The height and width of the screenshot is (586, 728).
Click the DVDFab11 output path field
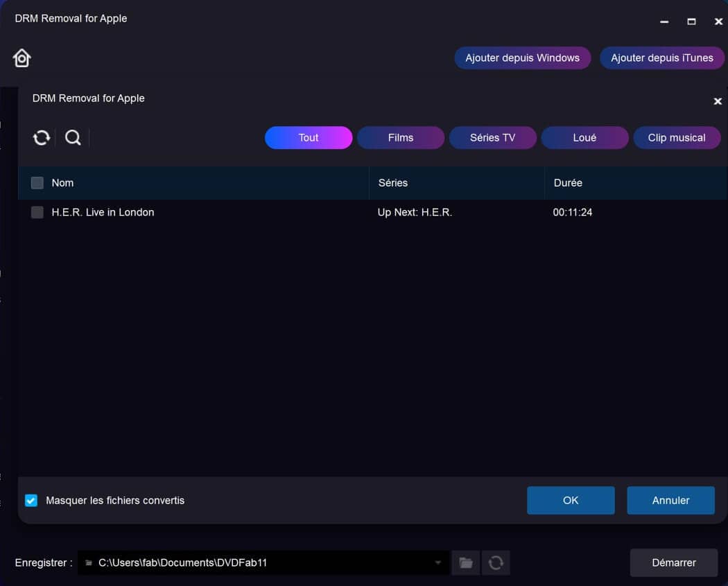point(263,563)
